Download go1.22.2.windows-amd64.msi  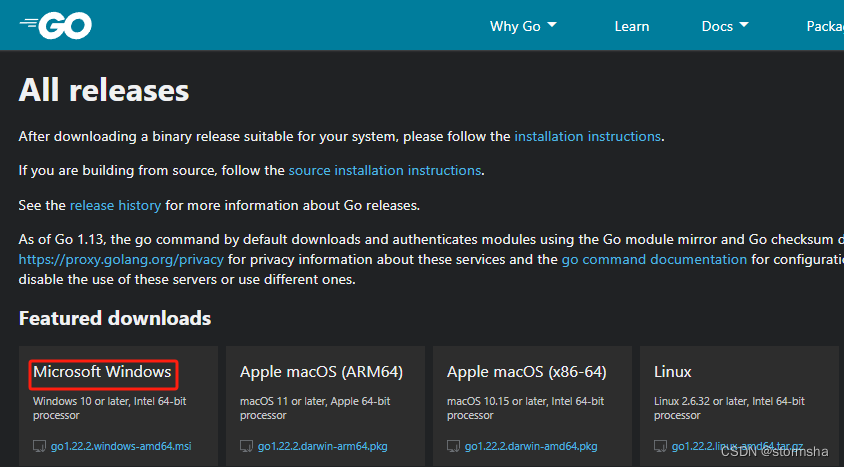click(121, 446)
